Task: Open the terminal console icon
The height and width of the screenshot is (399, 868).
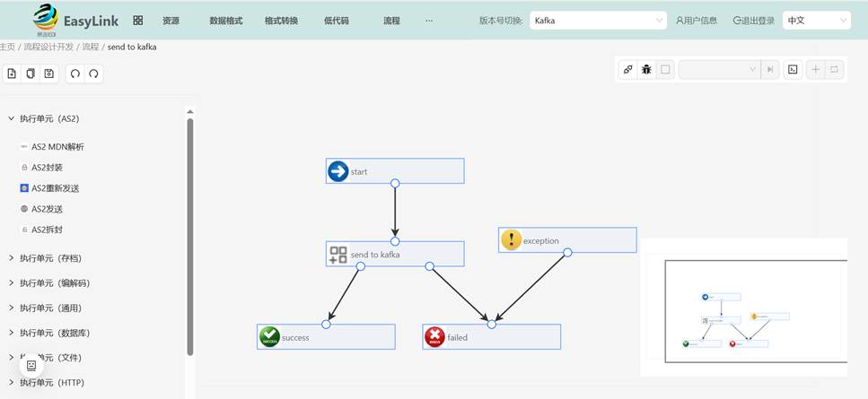Action: pyautogui.click(x=793, y=69)
